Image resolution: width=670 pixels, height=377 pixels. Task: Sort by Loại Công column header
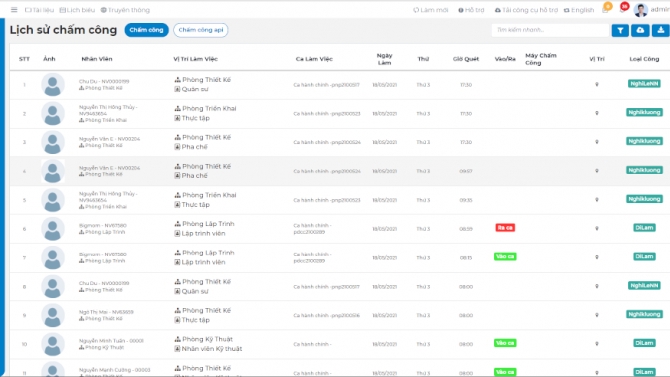644,59
